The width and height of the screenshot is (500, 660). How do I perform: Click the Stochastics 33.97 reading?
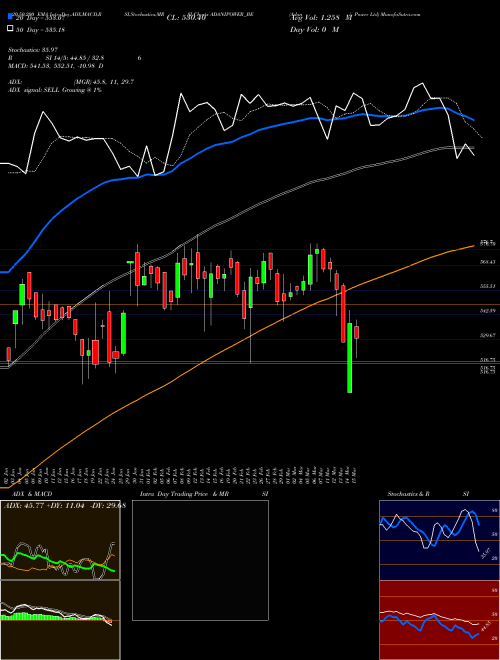32,51
